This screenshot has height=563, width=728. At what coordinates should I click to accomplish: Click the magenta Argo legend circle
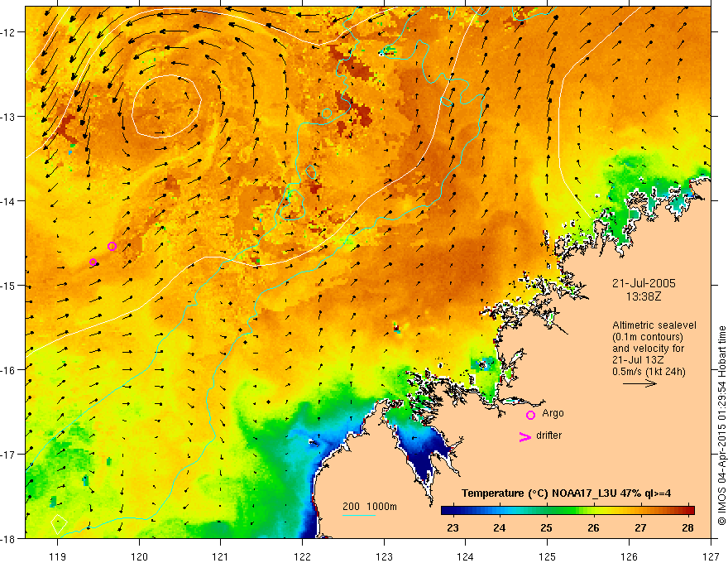tap(530, 415)
